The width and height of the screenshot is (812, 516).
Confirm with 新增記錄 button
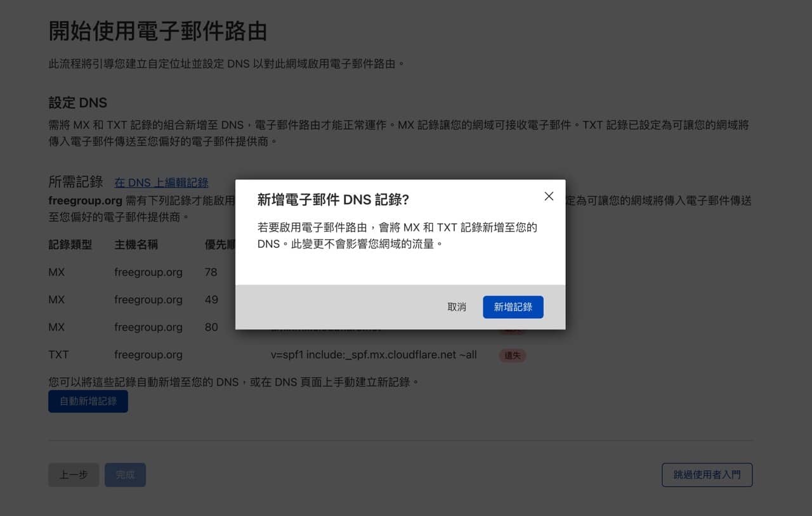[x=513, y=307]
